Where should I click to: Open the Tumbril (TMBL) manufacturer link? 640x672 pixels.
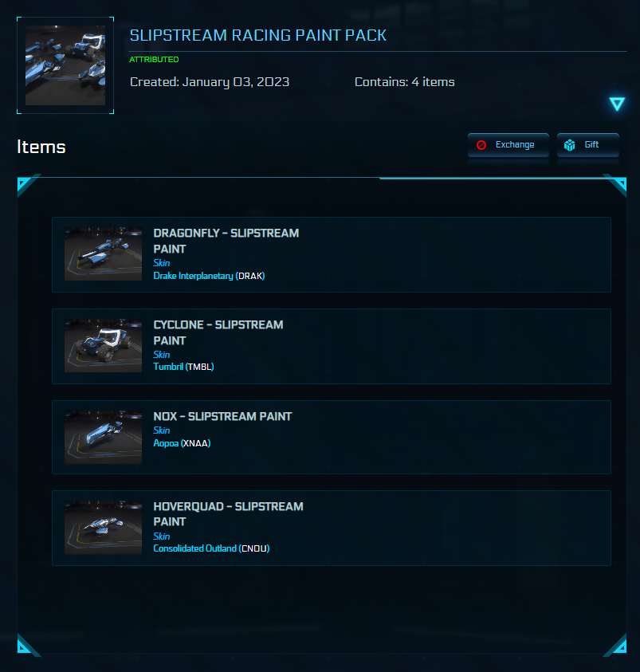pyautogui.click(x=183, y=367)
